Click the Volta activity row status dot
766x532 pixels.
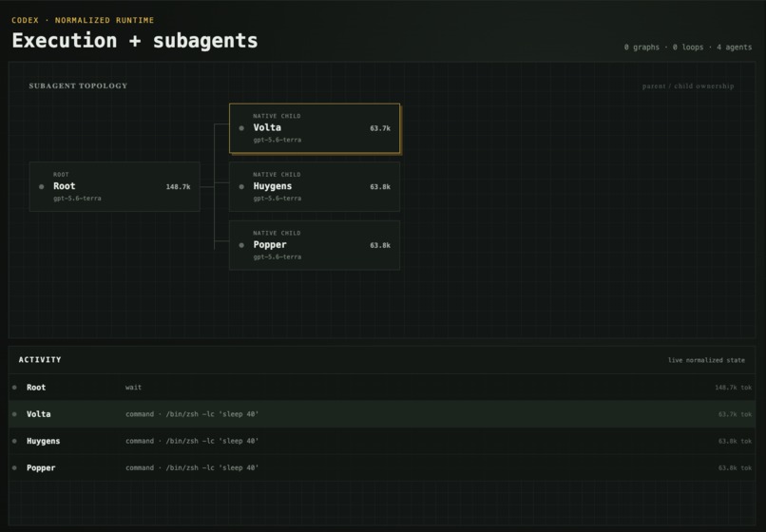(x=14, y=414)
